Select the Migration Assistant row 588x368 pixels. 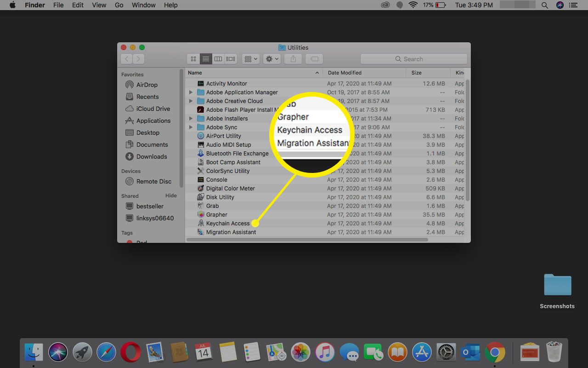[x=324, y=232]
